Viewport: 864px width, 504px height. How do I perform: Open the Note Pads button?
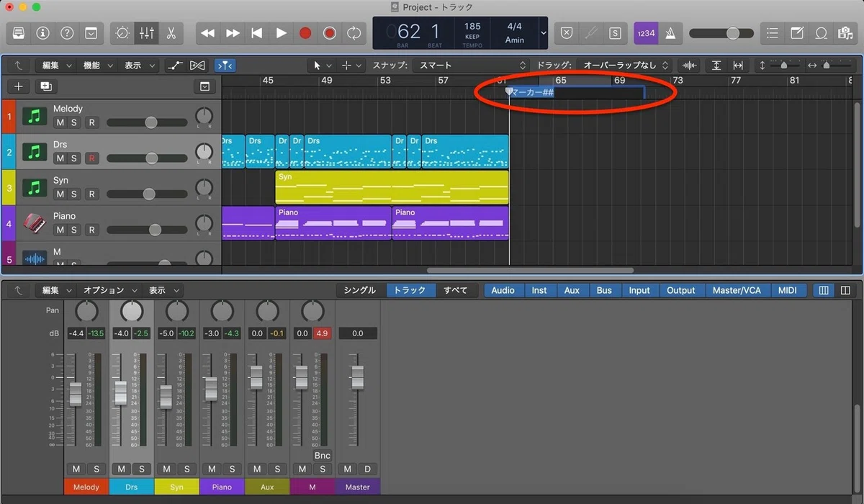point(797,33)
